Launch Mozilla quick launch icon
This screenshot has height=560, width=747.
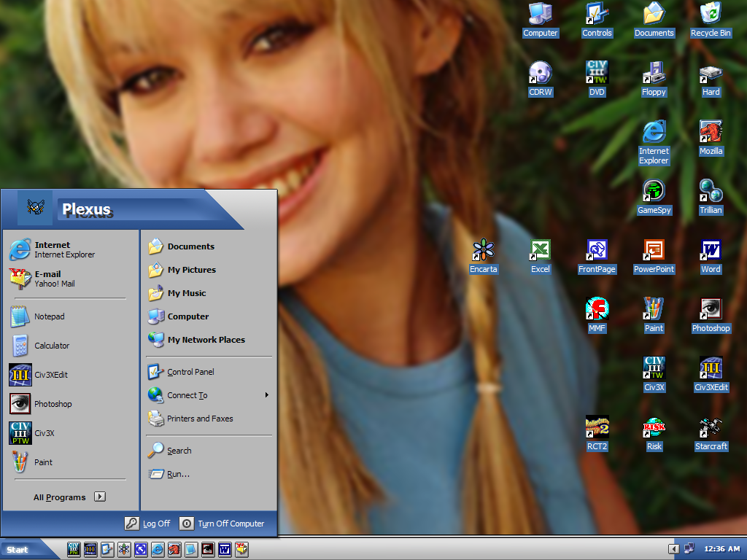174,550
